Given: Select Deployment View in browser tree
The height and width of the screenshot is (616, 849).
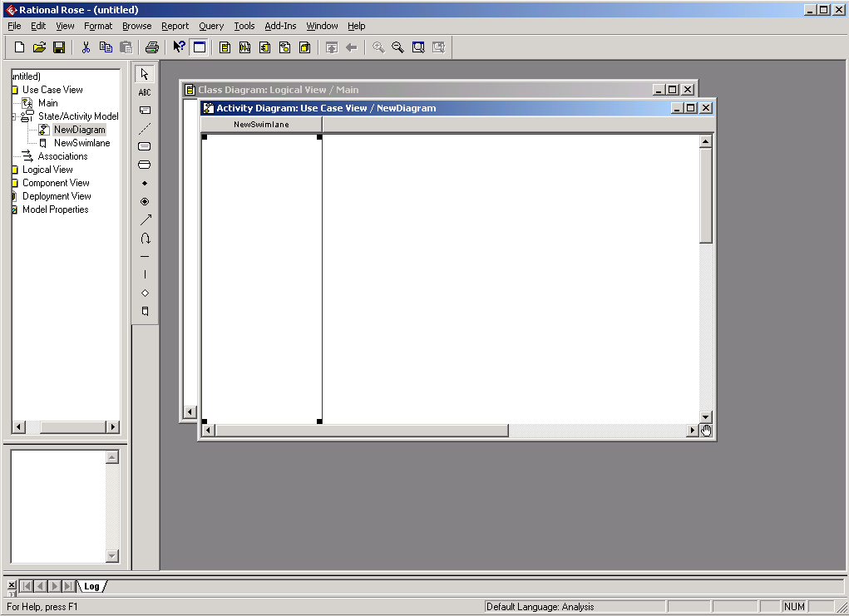Looking at the screenshot, I should 57,196.
